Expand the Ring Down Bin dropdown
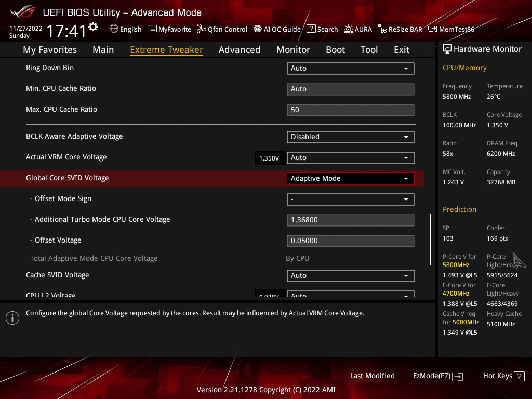This screenshot has height=399, width=532. [351, 68]
